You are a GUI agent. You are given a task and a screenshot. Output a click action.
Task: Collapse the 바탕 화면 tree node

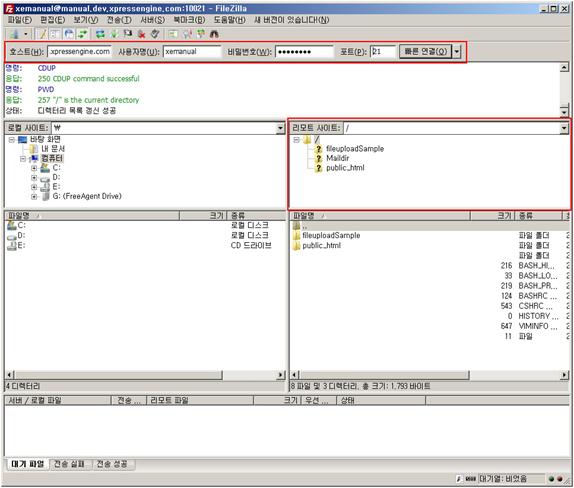(12, 139)
